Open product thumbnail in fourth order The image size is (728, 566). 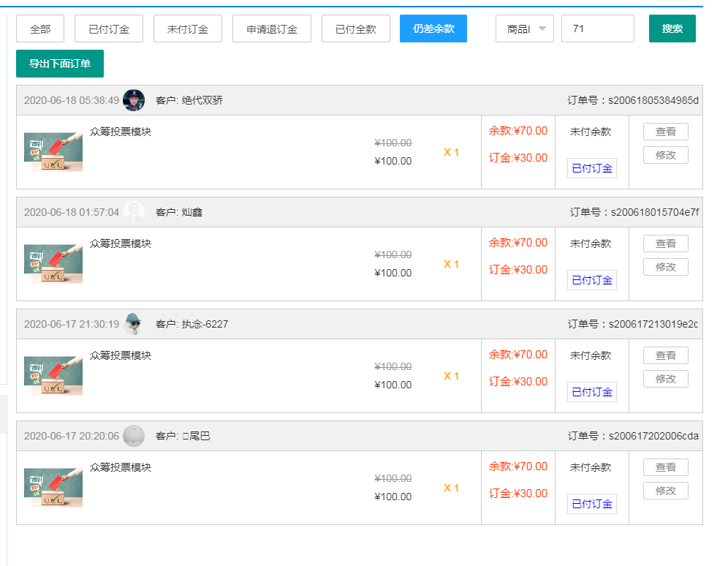coord(53,488)
